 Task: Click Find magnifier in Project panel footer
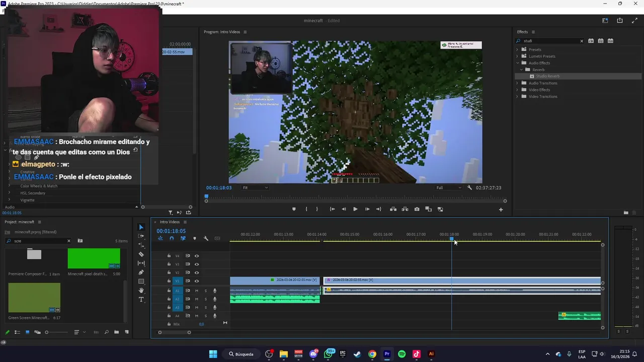(x=107, y=332)
